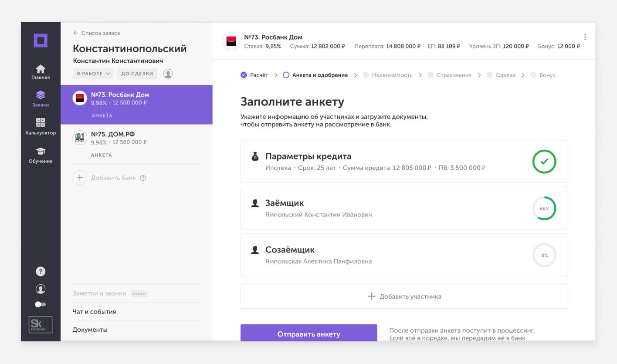Open the user profile icon in sidebar
This screenshot has height=364, width=617.
(x=41, y=289)
